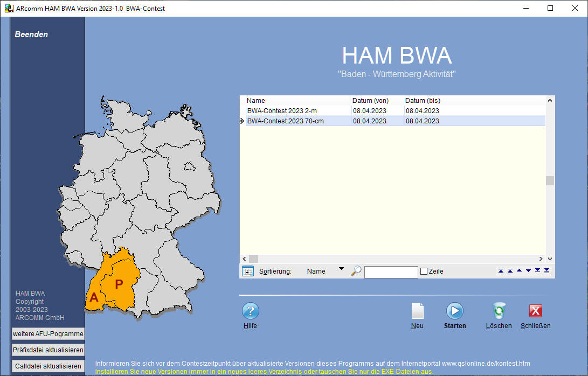Click inside the search input field
Screen dimensions: 588x376
click(x=391, y=272)
